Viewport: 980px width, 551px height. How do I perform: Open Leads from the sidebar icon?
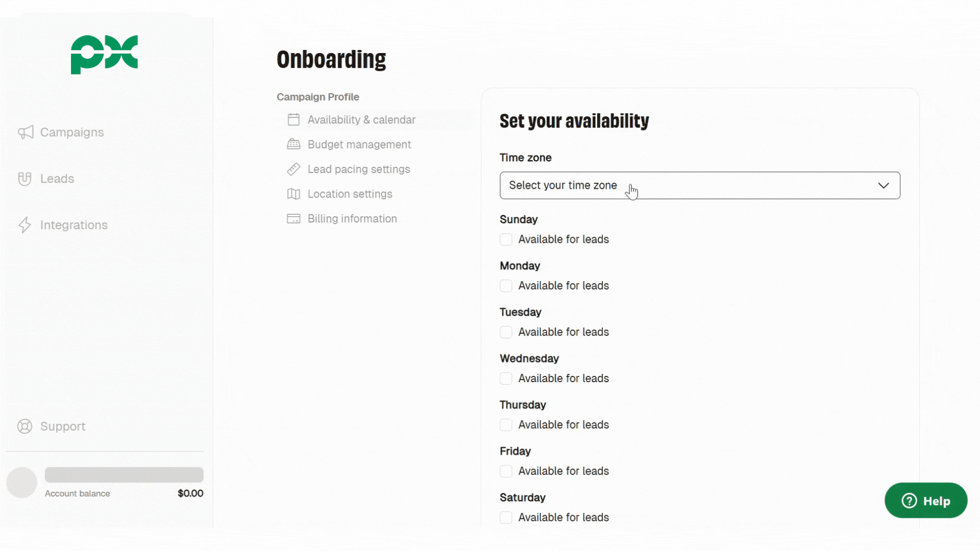[x=25, y=179]
